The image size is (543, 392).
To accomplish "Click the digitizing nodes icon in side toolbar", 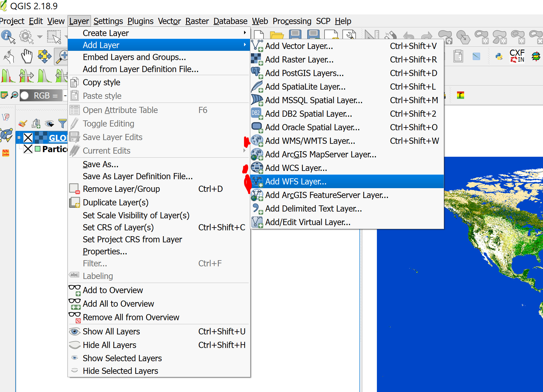I will click(x=6, y=117).
